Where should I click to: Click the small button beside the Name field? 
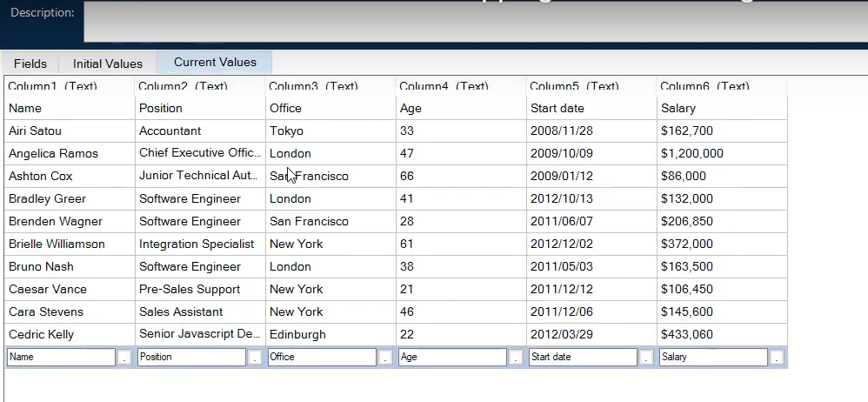(124, 358)
